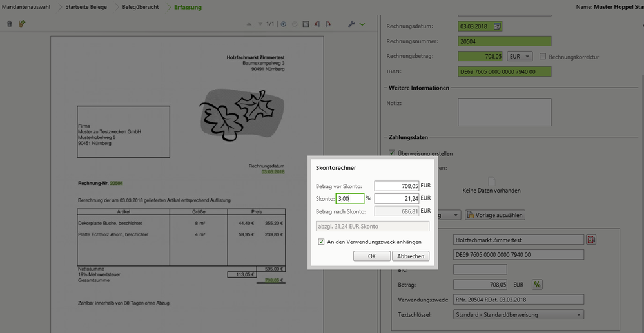Image resolution: width=644 pixels, height=333 pixels.
Task: Click the abzgl. 21,24 EUR Skonto text field
Action: click(373, 226)
